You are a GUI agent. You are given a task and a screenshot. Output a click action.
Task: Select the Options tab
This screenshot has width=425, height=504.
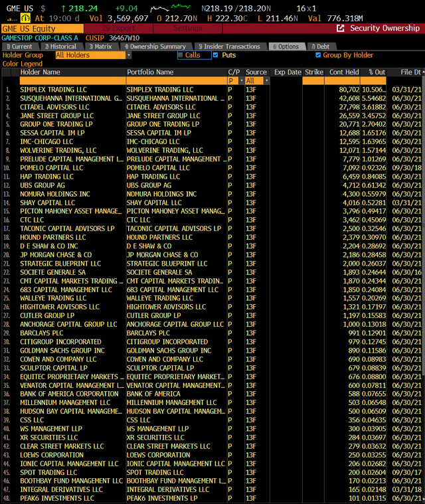tap(286, 46)
